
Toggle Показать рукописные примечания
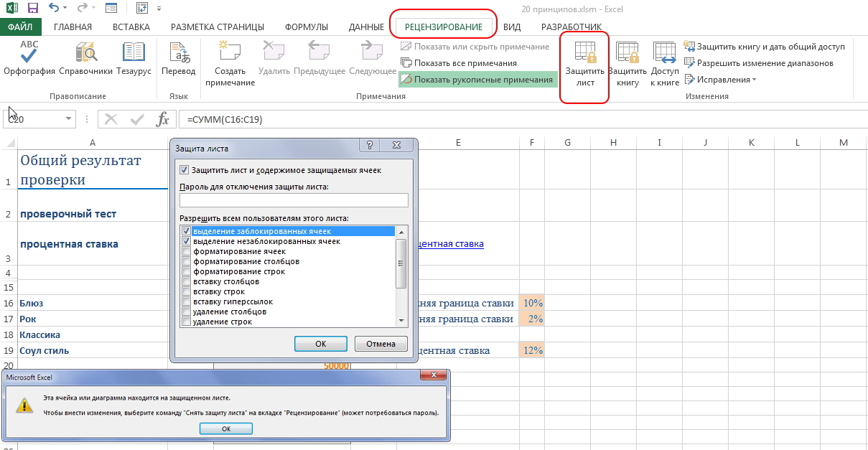click(477, 80)
